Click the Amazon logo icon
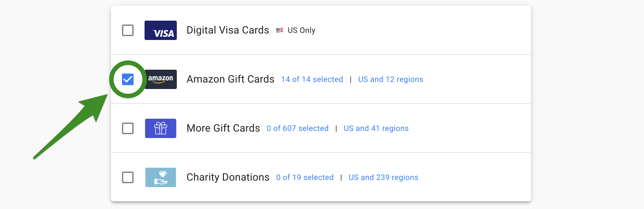The width and height of the screenshot is (644, 209). pyautogui.click(x=161, y=79)
